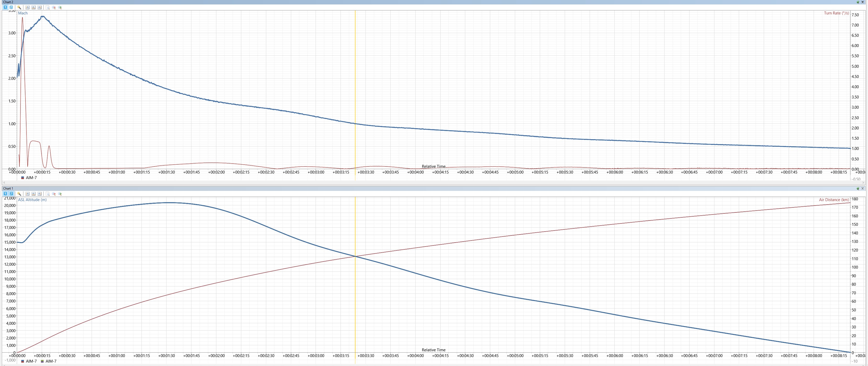Image resolution: width=868 pixels, height=366 pixels.
Task: Zoom out using red minus magnifier, Chart 1
Action: coord(54,194)
